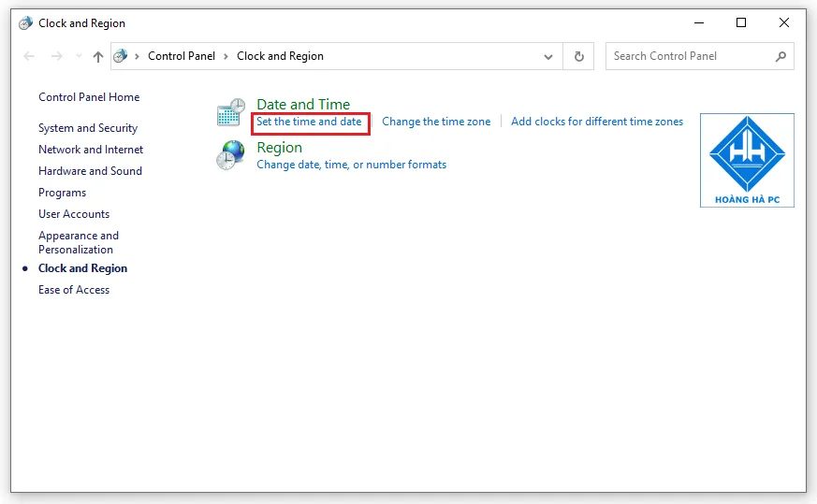
Task: Open Change the time zone link
Action: pos(436,122)
